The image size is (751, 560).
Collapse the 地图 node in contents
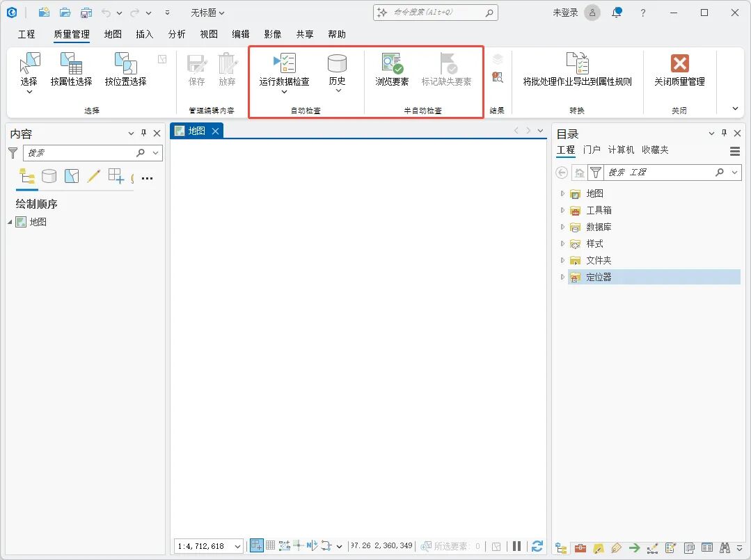coord(10,222)
